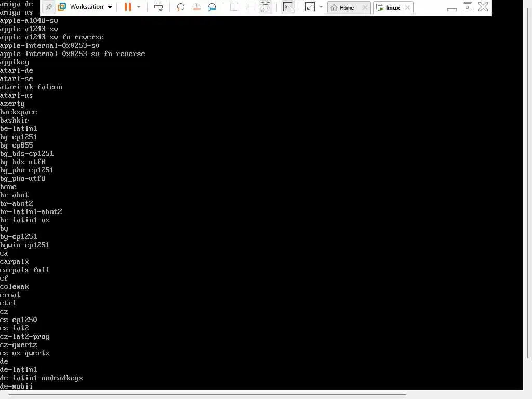
Task: Click the 'de-latin1-nodeadkeys' entry
Action: pyautogui.click(x=42, y=378)
